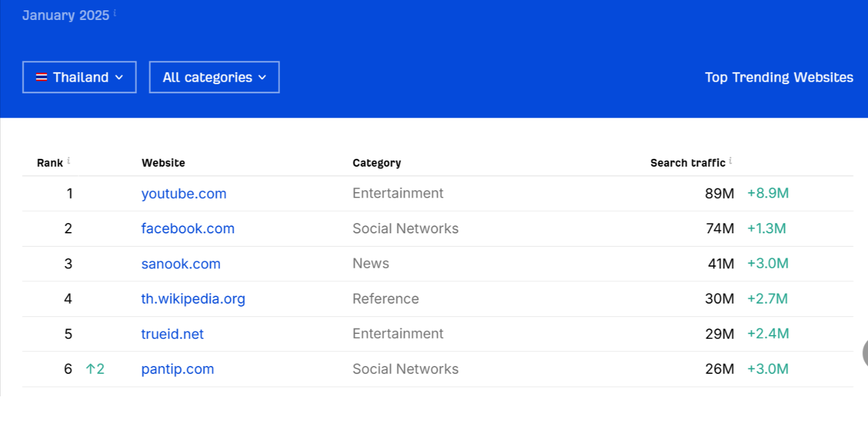Click rank number 2 for facebook.com
Screen dimensions: 868x426
point(68,228)
